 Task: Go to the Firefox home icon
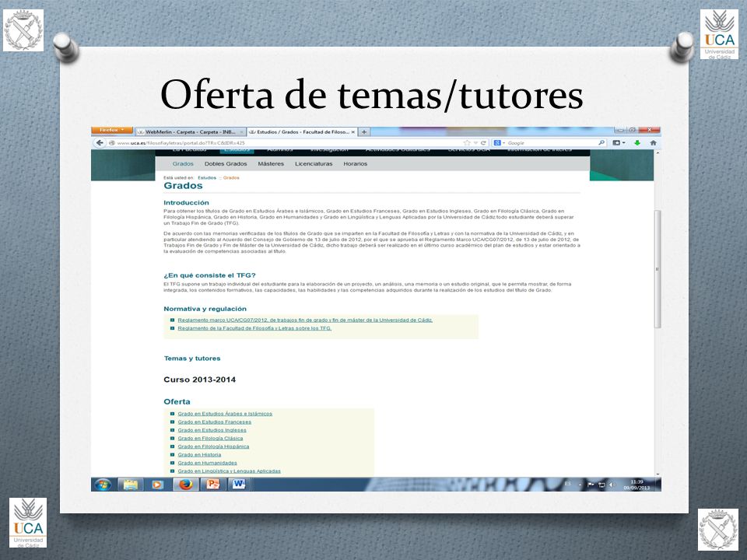click(653, 143)
